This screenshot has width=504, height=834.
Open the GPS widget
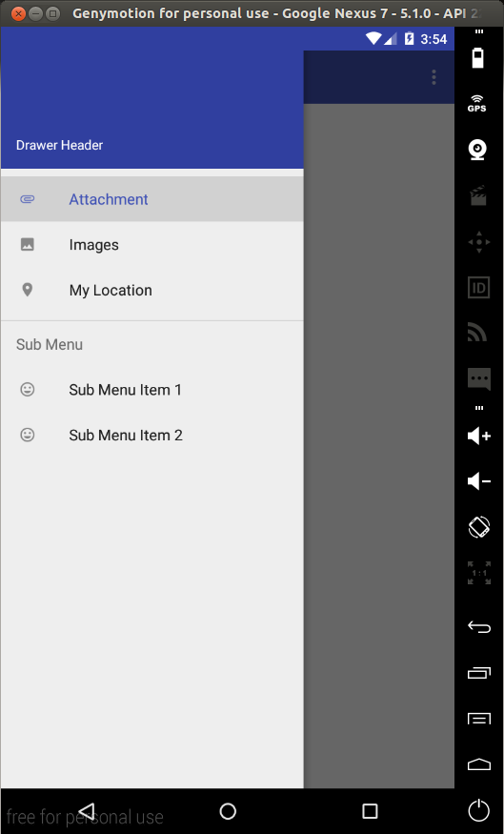[x=477, y=104]
